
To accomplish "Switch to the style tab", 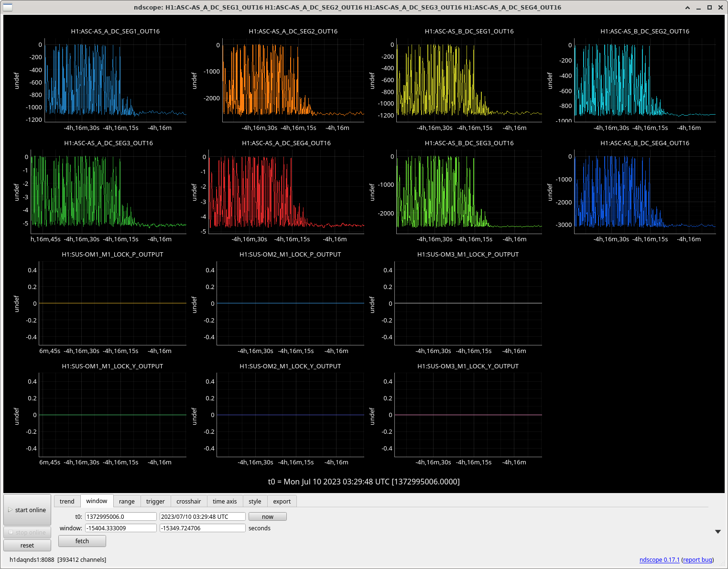I will tap(255, 501).
